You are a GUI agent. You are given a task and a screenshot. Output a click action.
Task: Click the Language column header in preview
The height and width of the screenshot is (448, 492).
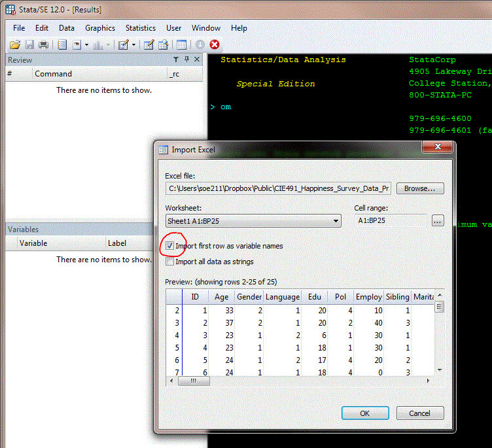[283, 297]
